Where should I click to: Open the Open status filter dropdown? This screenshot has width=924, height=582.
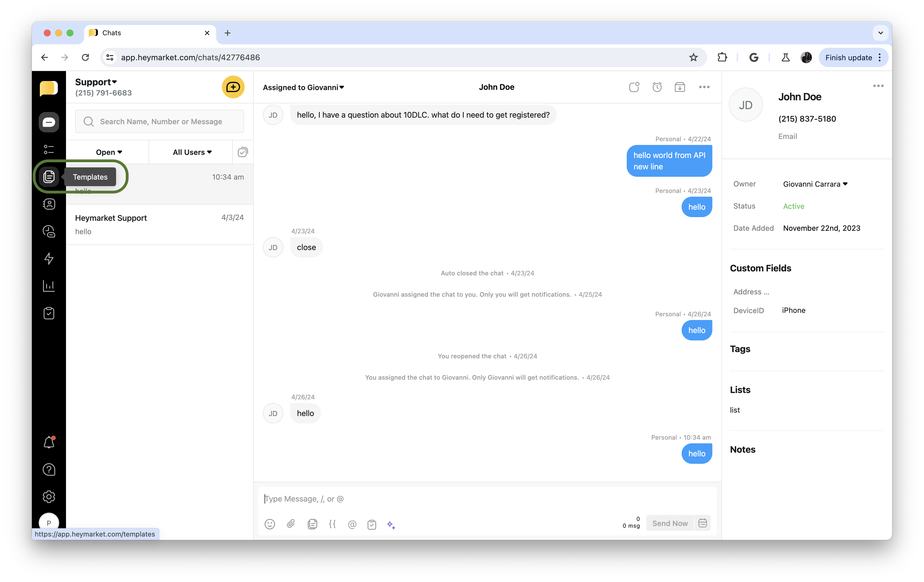(109, 152)
